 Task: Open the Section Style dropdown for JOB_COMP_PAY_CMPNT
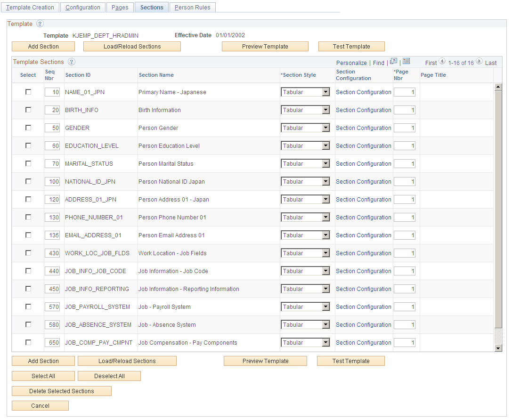[325, 342]
